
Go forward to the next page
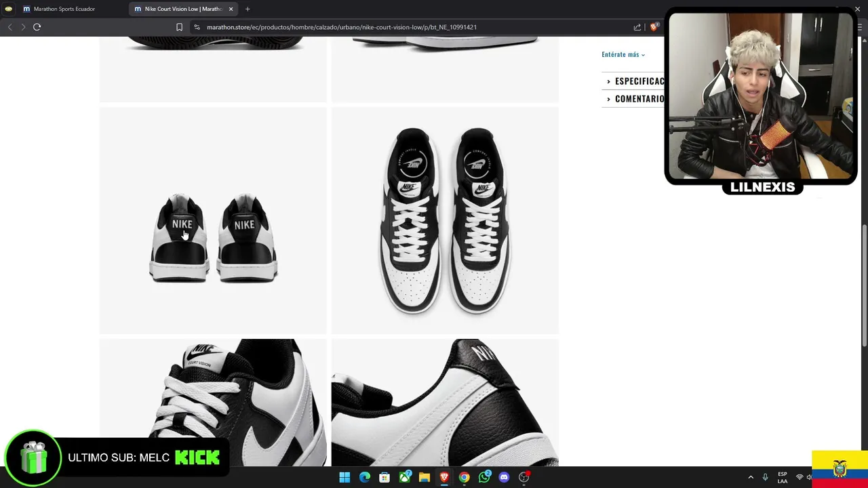coord(23,27)
